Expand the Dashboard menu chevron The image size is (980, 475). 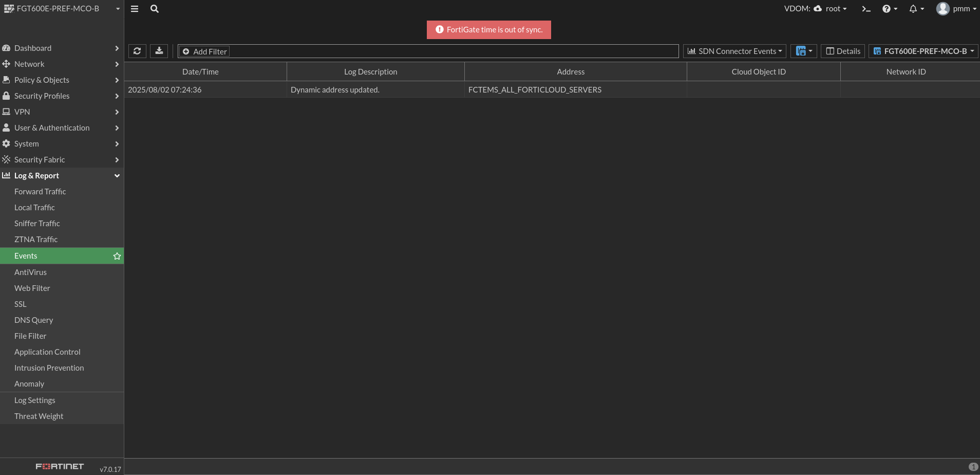117,48
